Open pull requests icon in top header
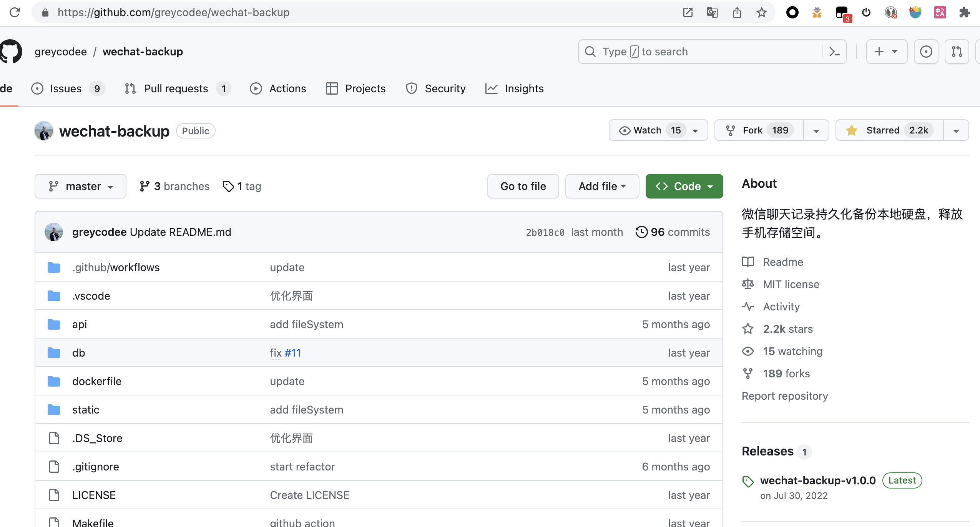 coord(957,52)
